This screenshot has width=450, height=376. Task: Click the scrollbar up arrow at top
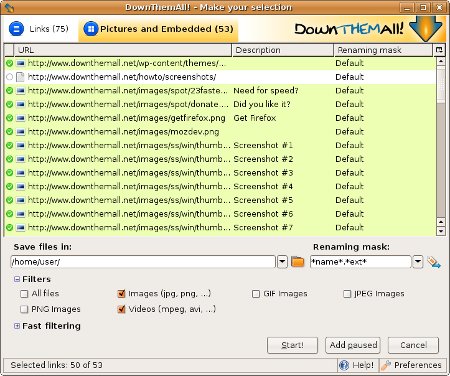[441, 61]
